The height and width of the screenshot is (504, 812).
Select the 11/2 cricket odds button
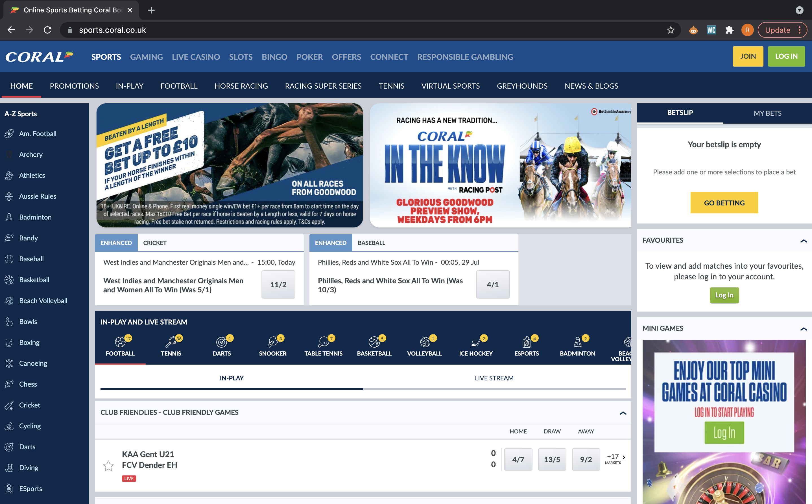click(x=278, y=284)
